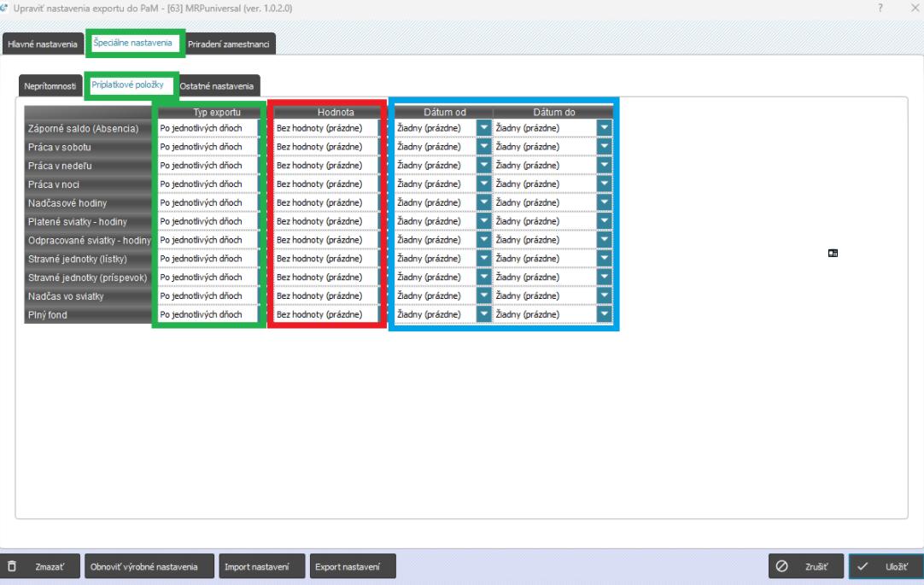Click Hodnota field for Stravné jednotky (lístky)
Screen dimensions: 924x585
point(326,259)
